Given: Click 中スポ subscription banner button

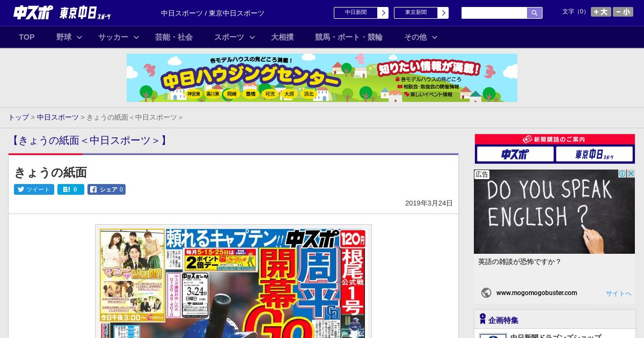Looking at the screenshot, I should (515, 155).
